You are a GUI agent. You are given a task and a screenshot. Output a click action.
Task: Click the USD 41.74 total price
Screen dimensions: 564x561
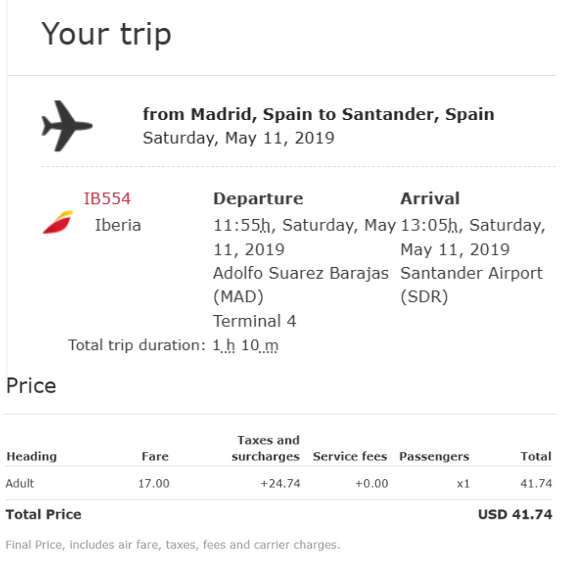(515, 515)
